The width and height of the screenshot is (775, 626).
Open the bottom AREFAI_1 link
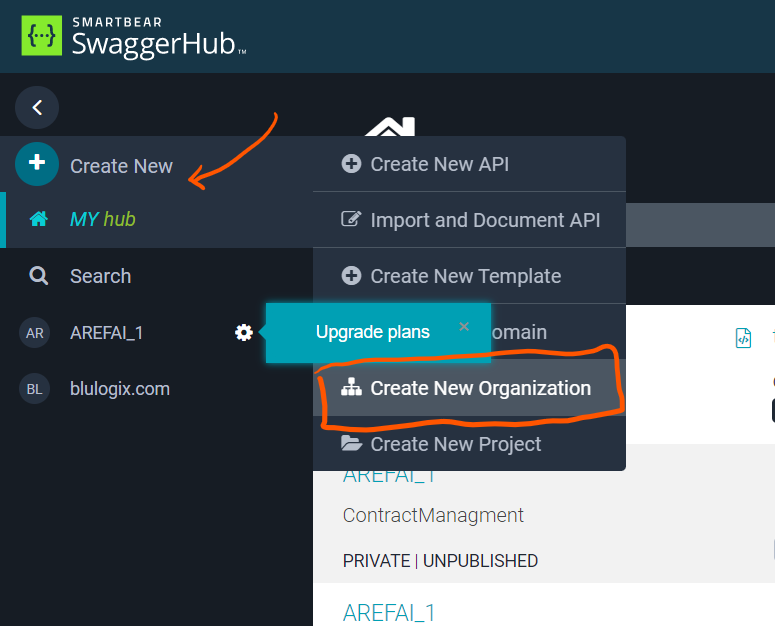pos(389,612)
